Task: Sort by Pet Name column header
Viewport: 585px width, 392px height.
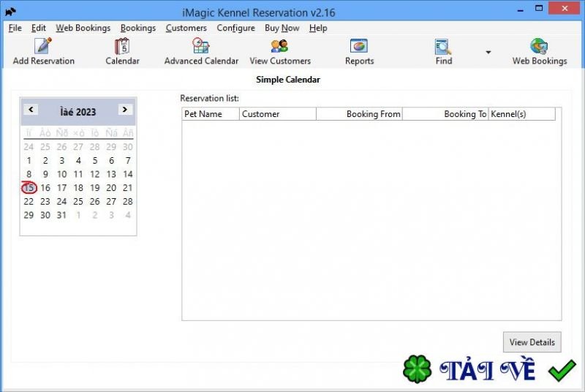Action: tap(211, 114)
